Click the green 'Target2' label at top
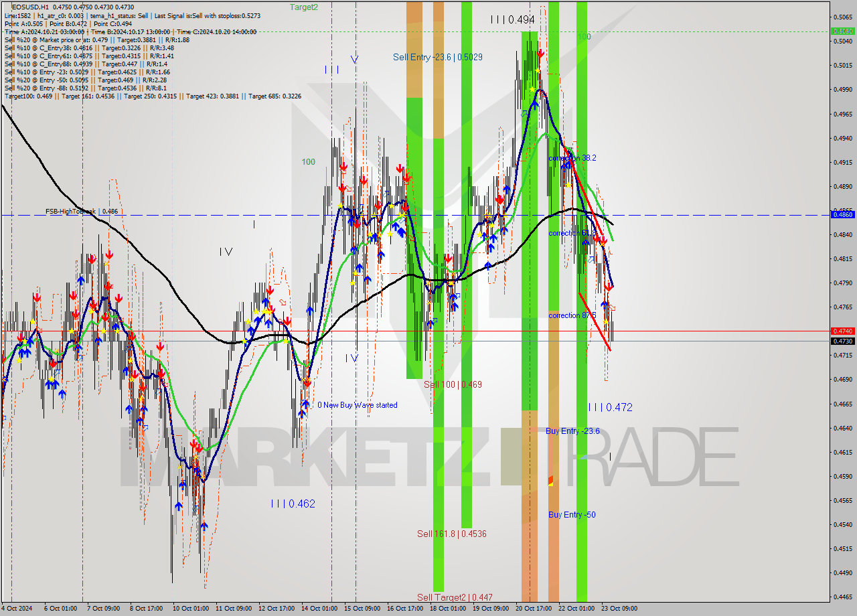Viewport: 857px width, 616px height. tap(304, 7)
